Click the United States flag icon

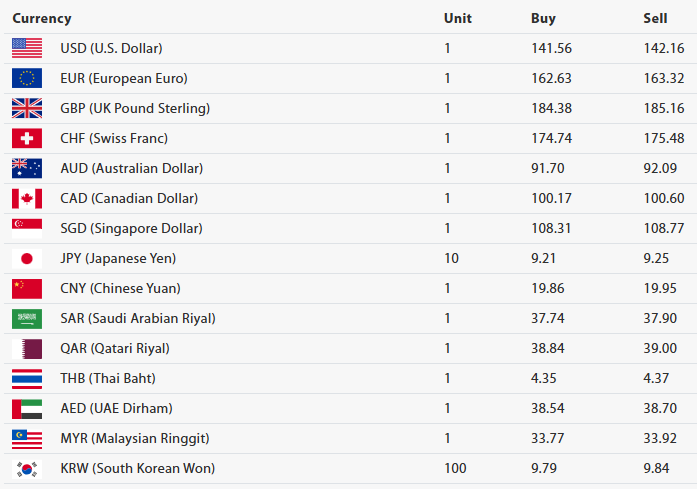27,48
